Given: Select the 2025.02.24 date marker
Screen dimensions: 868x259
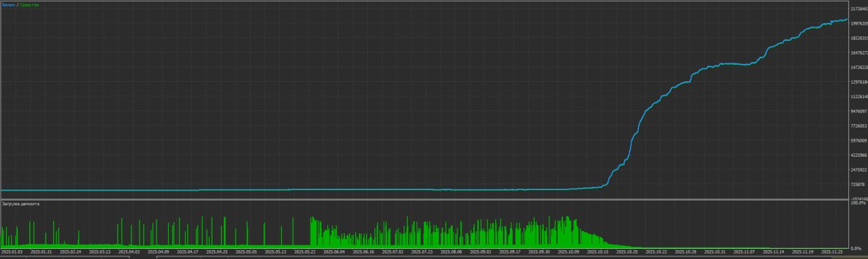Looking at the screenshot, I should pyautogui.click(x=70, y=252).
